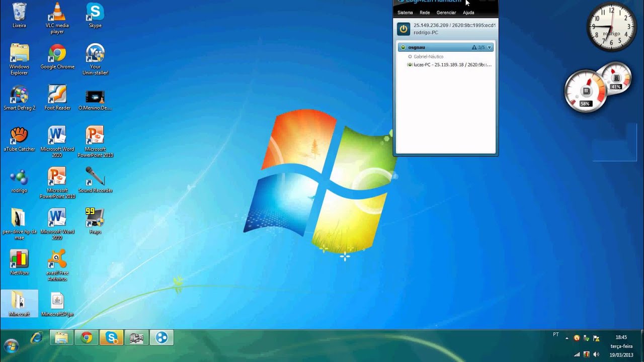This screenshot has width=644, height=362.
Task: Open the Ajuda menu in Hamachi
Action: point(468,13)
